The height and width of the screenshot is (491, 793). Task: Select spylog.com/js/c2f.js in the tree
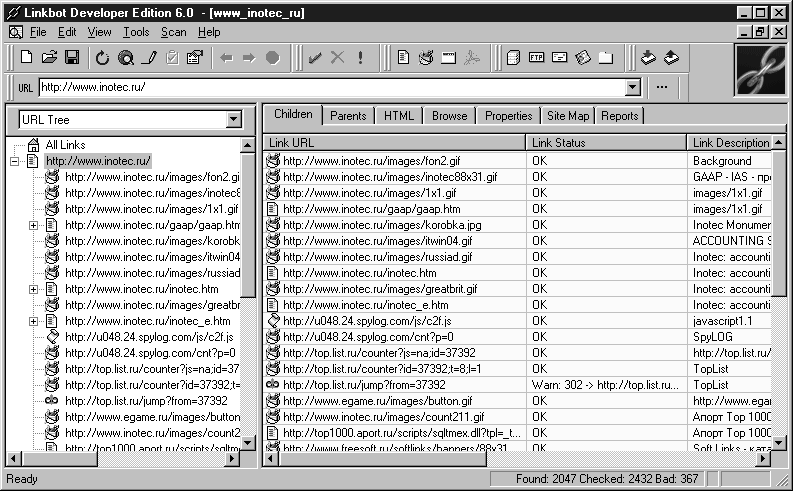coord(149,337)
